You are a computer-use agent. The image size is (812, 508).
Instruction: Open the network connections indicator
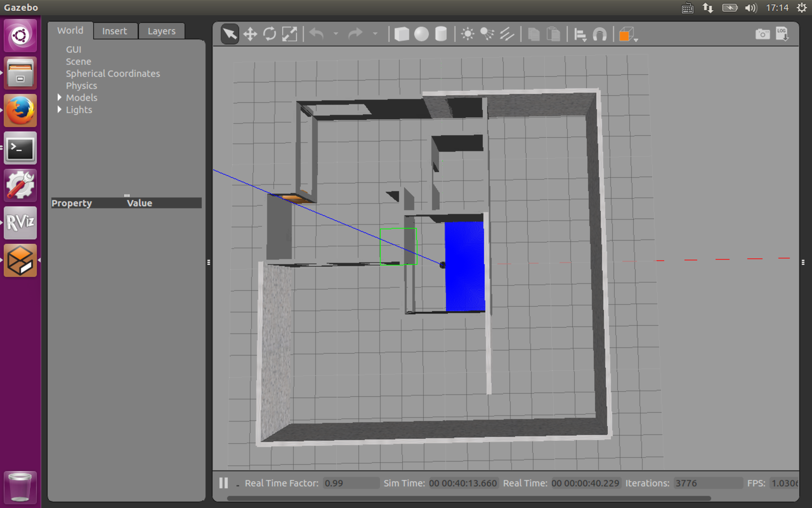click(x=708, y=8)
